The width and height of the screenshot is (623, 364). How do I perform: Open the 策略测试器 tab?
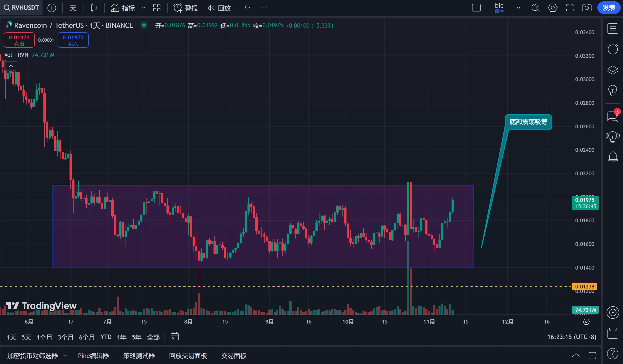(x=139, y=356)
